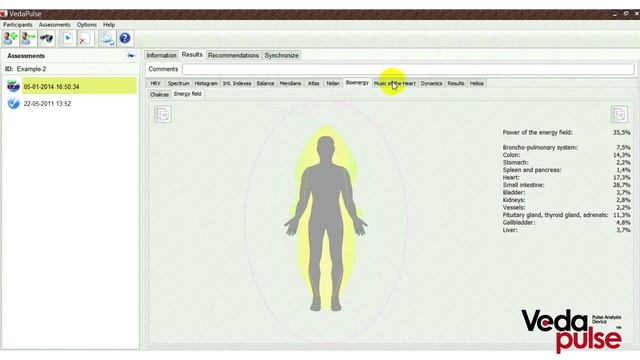
Task: Open the Assessments menu
Action: (55, 25)
